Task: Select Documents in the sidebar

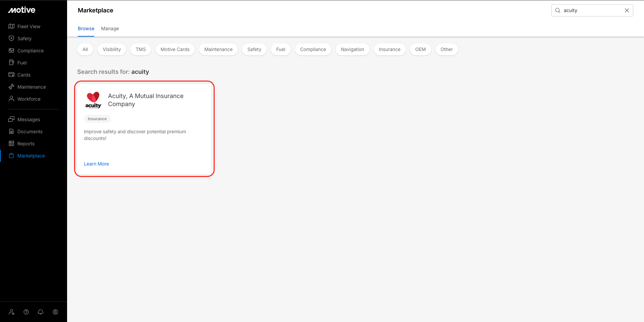Action: 30,132
